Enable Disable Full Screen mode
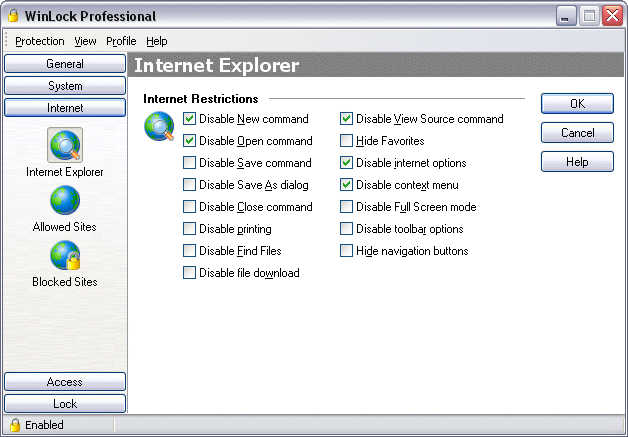Screen dimensions: 628x437 (x=346, y=207)
